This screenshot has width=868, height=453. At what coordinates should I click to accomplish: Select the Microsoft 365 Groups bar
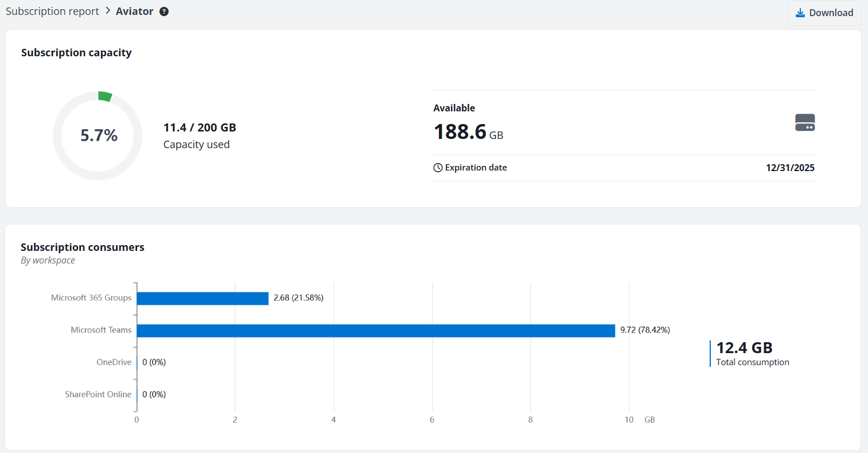point(202,299)
